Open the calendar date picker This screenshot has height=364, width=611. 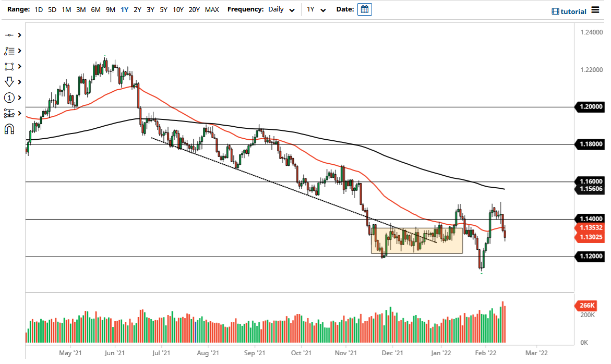coord(364,9)
